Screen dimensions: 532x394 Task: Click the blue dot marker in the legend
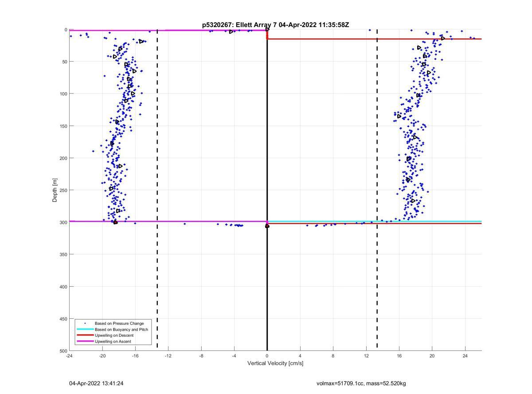(x=85, y=324)
